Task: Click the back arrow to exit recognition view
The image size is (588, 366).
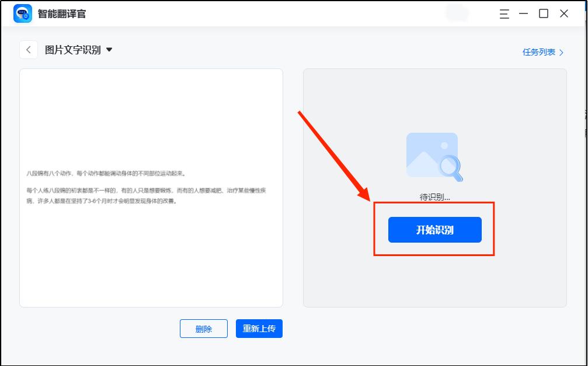Action: pyautogui.click(x=29, y=49)
